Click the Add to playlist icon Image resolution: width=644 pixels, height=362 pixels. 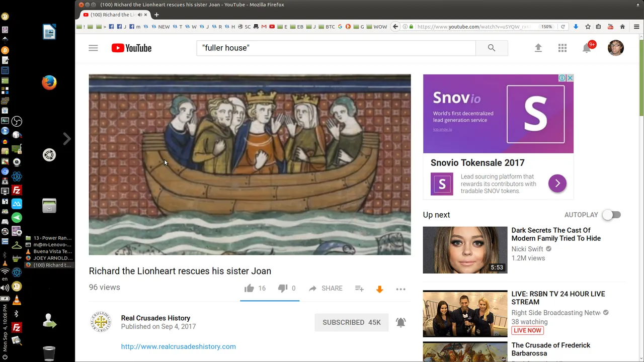(x=359, y=288)
